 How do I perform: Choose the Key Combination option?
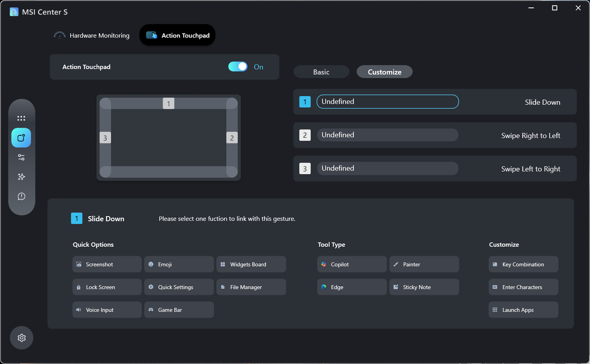click(523, 264)
